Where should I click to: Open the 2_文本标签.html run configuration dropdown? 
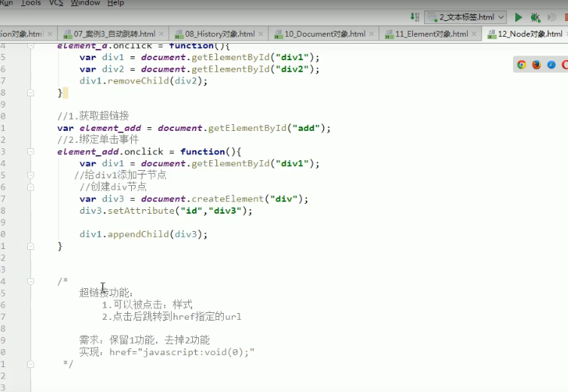coord(466,17)
